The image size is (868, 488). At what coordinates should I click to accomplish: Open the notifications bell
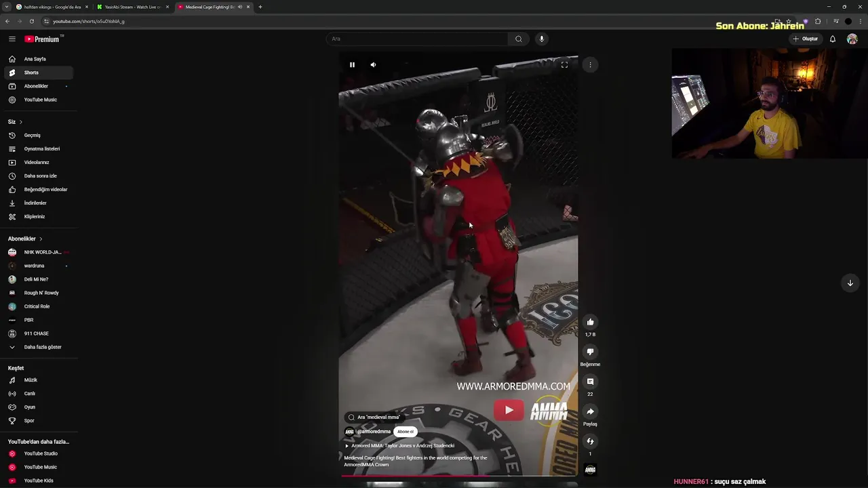833,39
